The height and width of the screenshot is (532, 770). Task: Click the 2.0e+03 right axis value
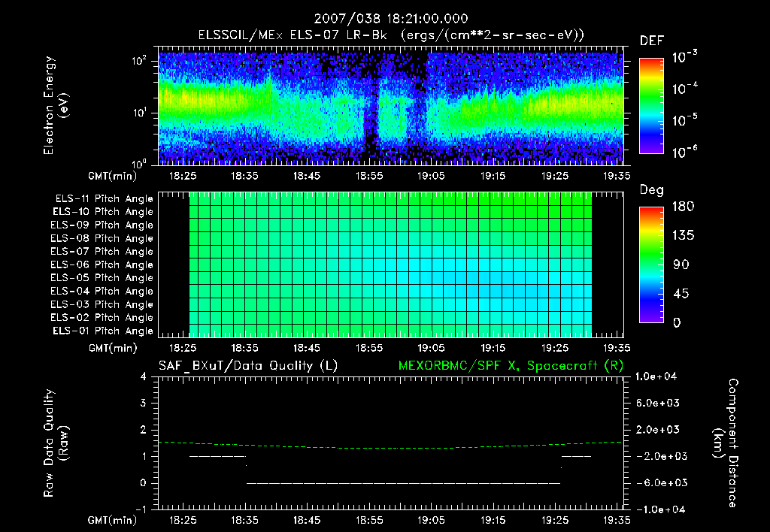(657, 430)
